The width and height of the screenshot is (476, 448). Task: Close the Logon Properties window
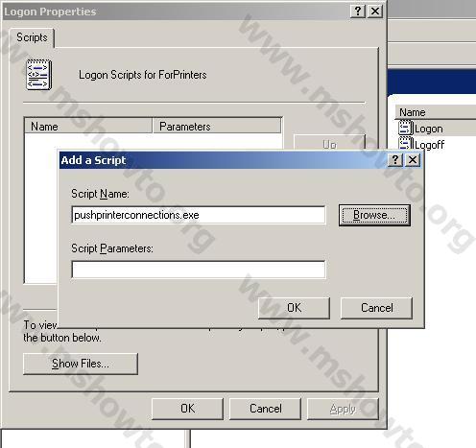point(375,12)
